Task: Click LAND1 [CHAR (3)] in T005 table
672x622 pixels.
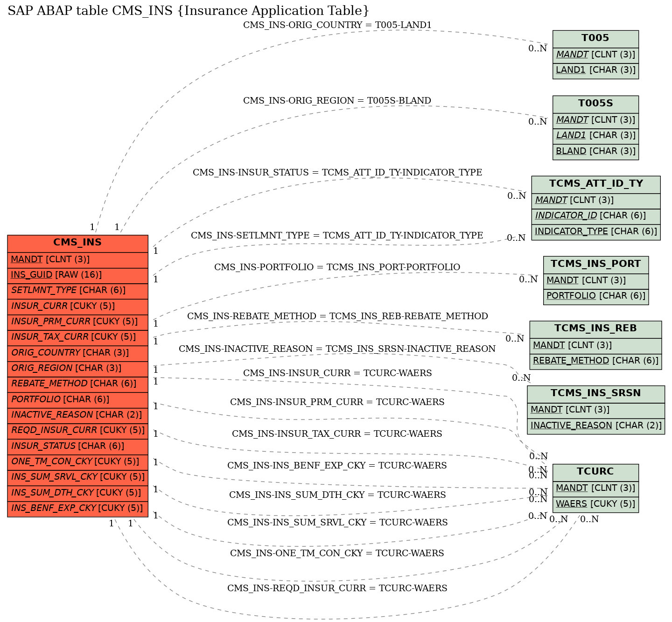Action: click(595, 70)
